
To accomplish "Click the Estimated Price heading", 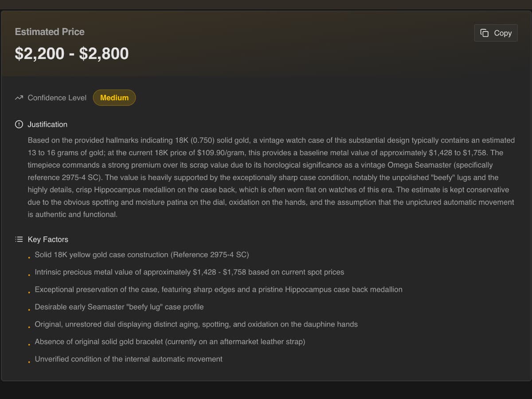I will [x=50, y=32].
